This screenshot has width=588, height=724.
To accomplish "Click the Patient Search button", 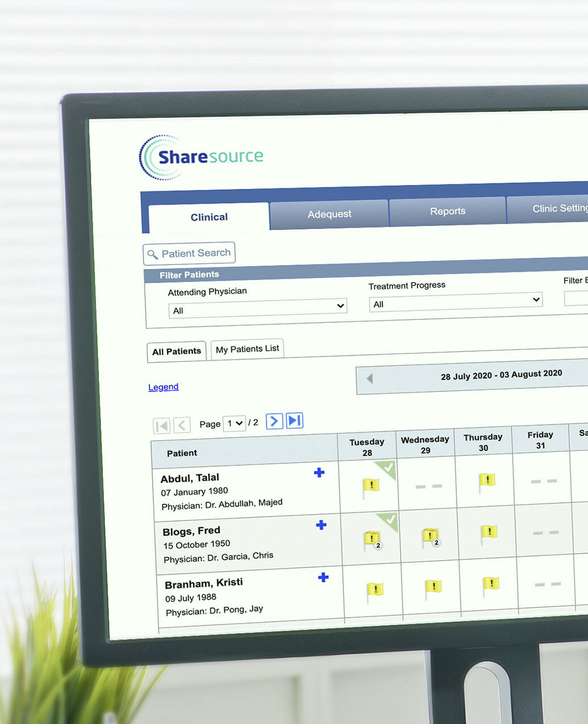I will 190,254.
